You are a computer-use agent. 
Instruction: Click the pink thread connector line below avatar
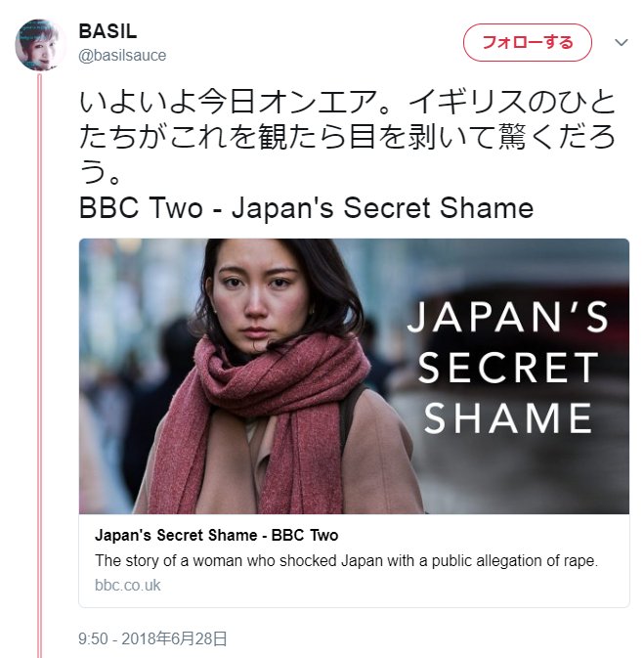pyautogui.click(x=40, y=365)
